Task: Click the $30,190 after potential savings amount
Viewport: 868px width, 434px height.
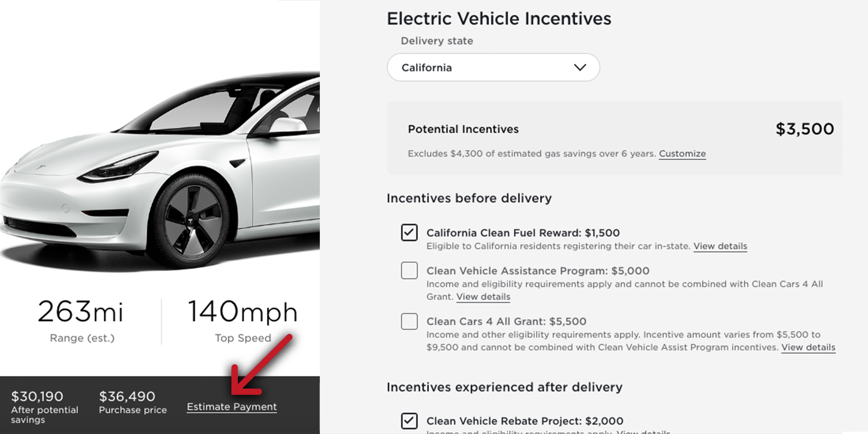Action: [37, 396]
